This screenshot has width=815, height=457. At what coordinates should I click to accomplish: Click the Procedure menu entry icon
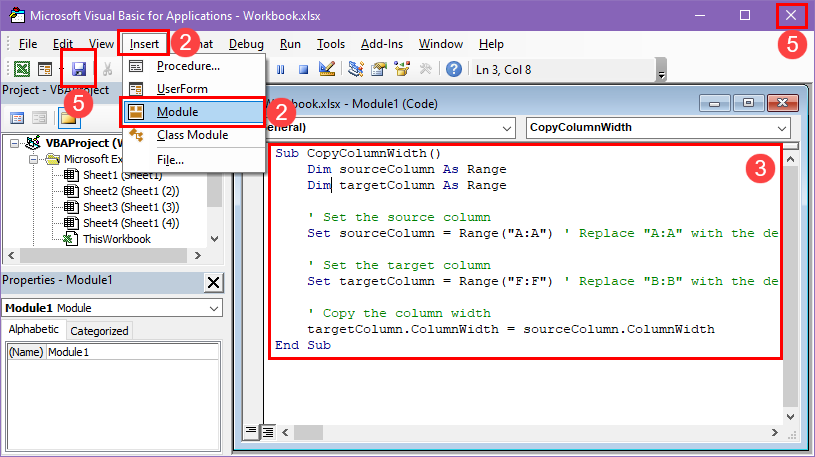136,66
